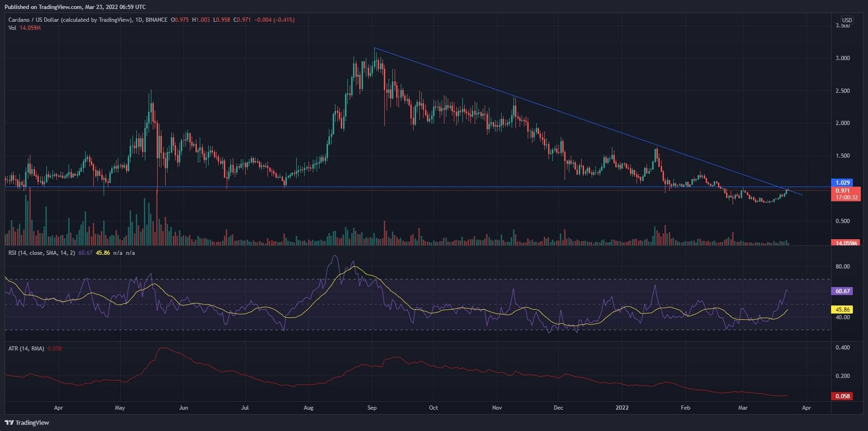
Task: Click the red 14.059M volume label
Action: pyautogui.click(x=845, y=242)
